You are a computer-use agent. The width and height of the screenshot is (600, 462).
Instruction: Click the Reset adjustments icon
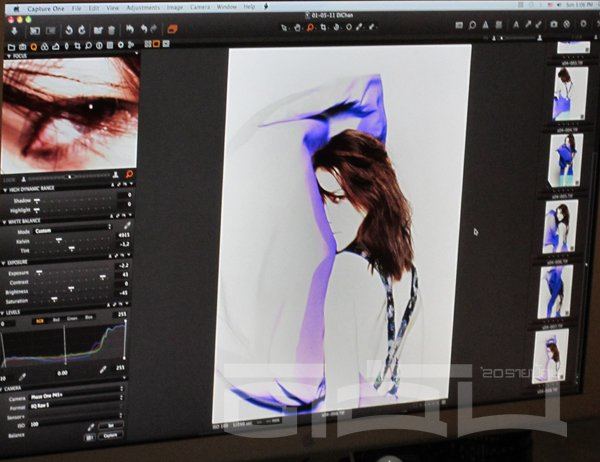coord(130,29)
